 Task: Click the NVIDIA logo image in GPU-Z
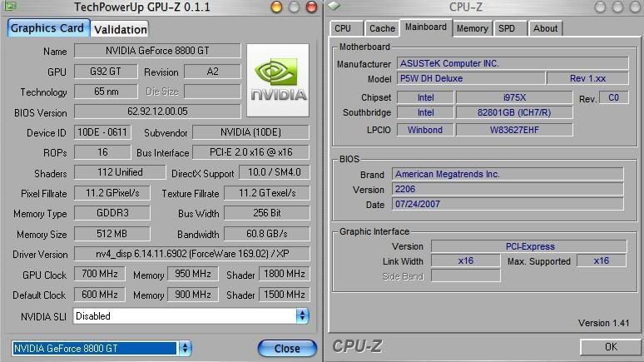[278, 81]
